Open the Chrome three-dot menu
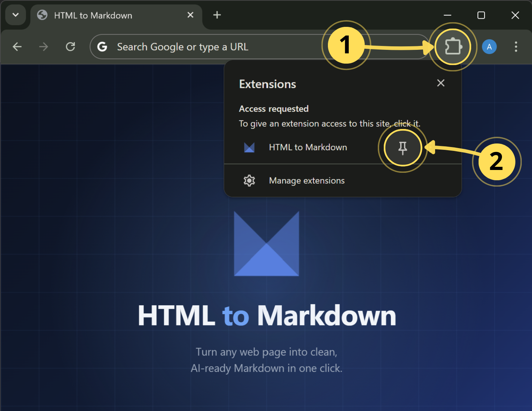Viewport: 532px width, 411px height. pyautogui.click(x=516, y=46)
